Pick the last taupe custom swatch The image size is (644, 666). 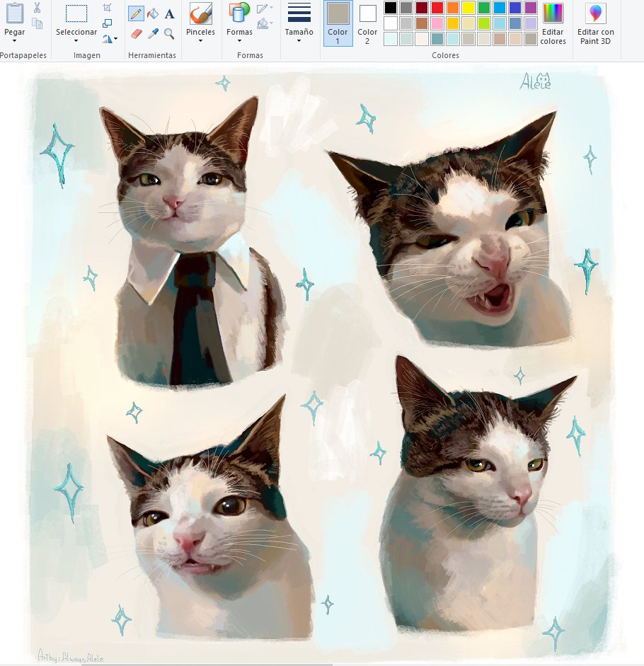point(531,39)
